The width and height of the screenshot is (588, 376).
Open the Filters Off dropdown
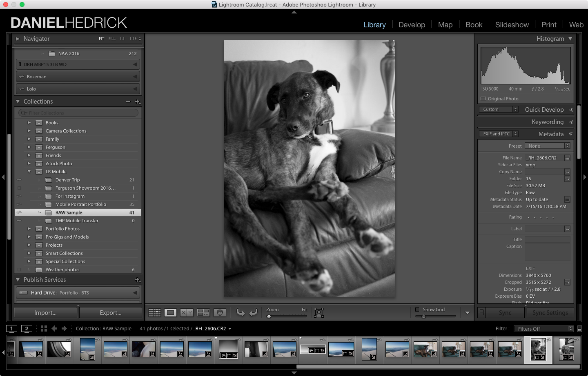tap(544, 329)
